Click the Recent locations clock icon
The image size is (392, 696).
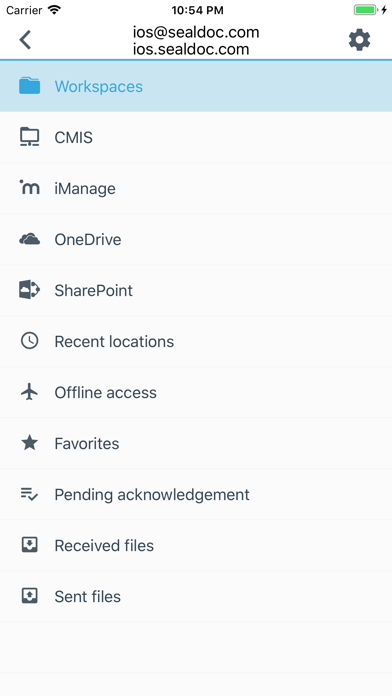29,341
